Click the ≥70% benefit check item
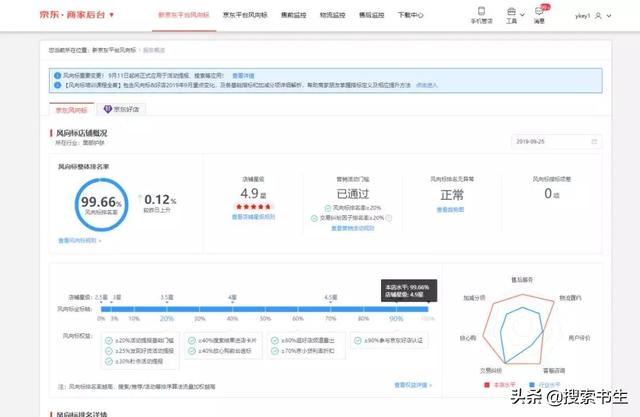The image size is (640, 417). click(303, 351)
